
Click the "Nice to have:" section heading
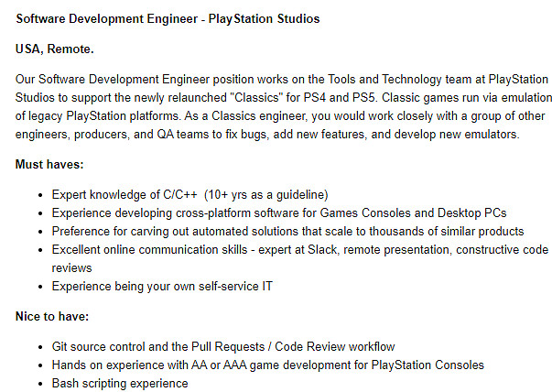(53, 317)
